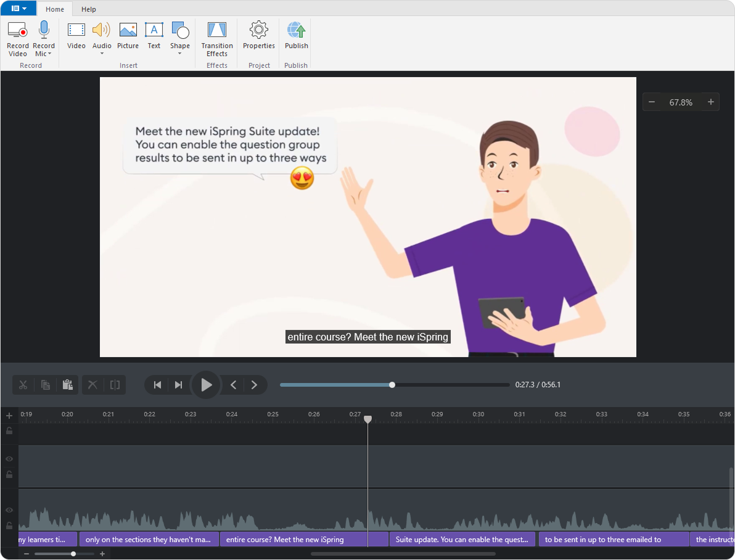Lock the top timeline track

pos(9,431)
